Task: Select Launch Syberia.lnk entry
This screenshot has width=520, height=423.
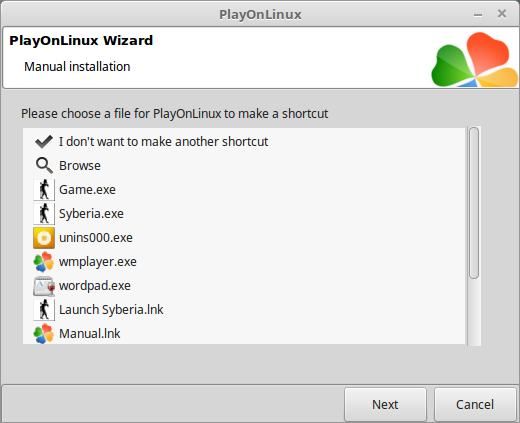Action: [x=111, y=310]
